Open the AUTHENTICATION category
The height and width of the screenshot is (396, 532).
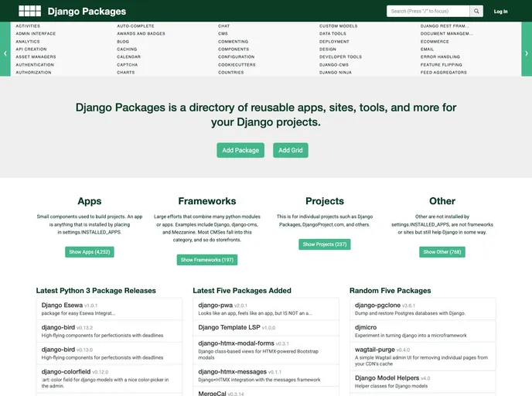(x=35, y=64)
